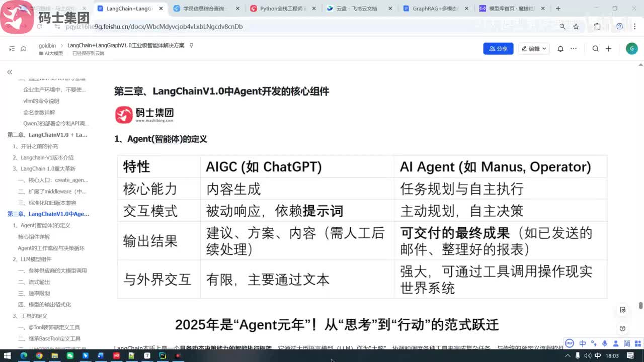644x362 pixels.
Task: Open the IME toolbox grid icon
Action: coord(638,343)
